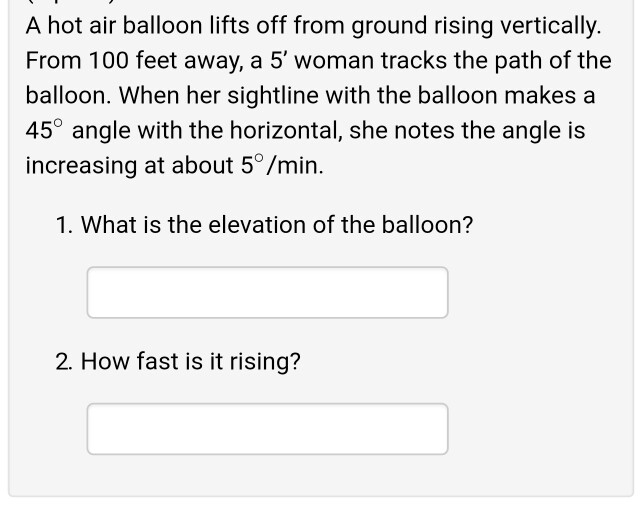Click the '45°' angle value in the problem

coord(44,130)
